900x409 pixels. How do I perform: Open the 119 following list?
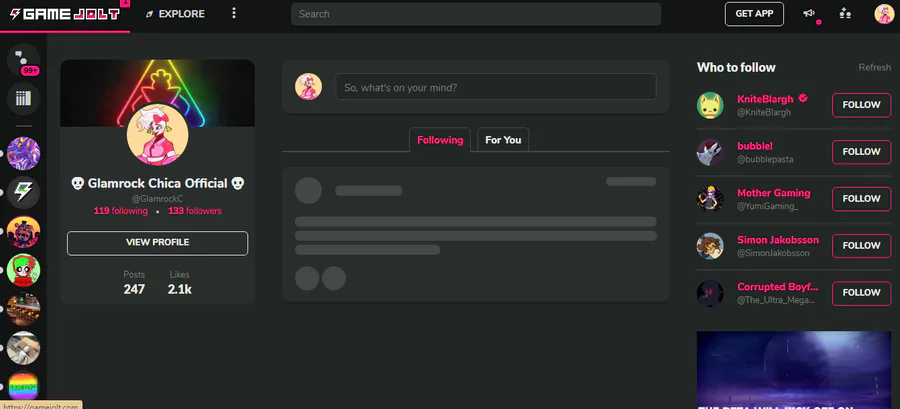121,211
